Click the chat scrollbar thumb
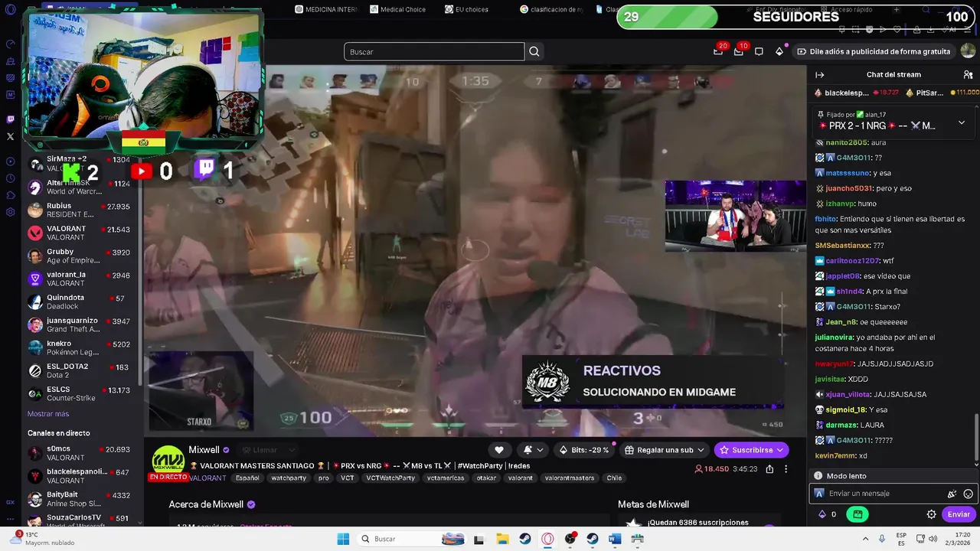The height and width of the screenshot is (551, 980). click(976, 439)
